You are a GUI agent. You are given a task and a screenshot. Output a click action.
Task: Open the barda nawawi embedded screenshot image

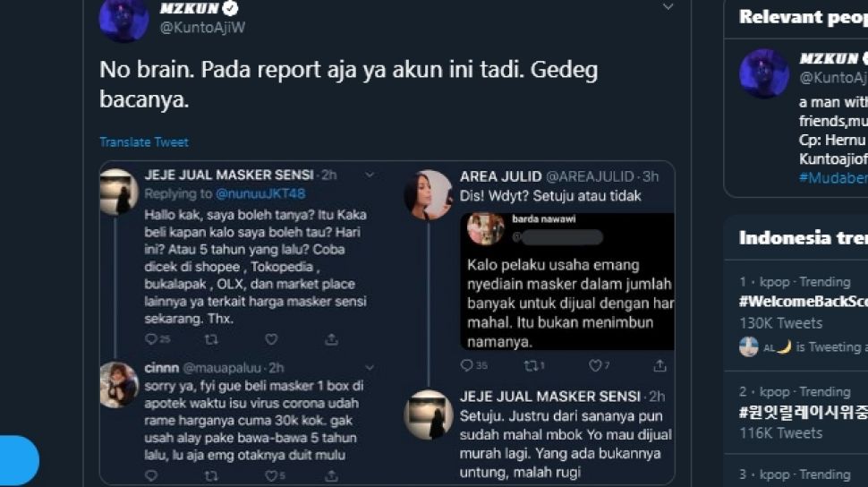coord(567,281)
